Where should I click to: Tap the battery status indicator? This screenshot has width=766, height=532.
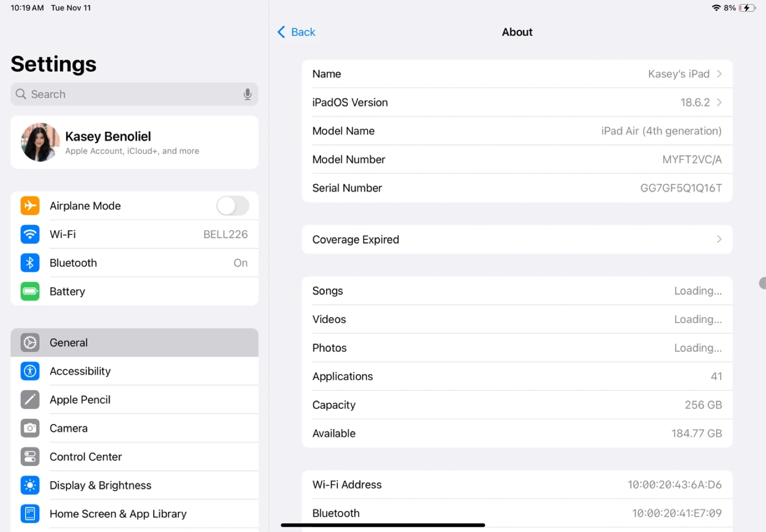[x=747, y=8]
